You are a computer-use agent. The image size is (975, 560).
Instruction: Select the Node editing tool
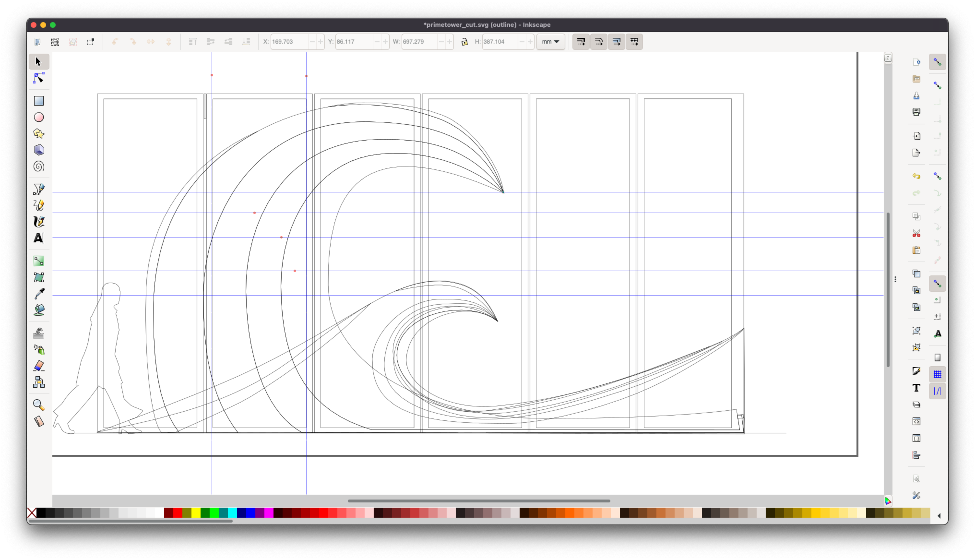click(x=38, y=78)
